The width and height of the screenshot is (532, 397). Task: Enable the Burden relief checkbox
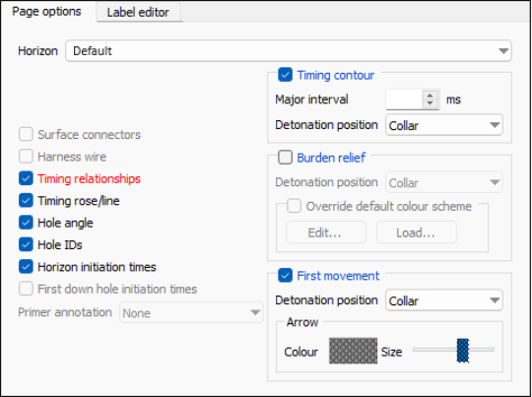coord(285,157)
